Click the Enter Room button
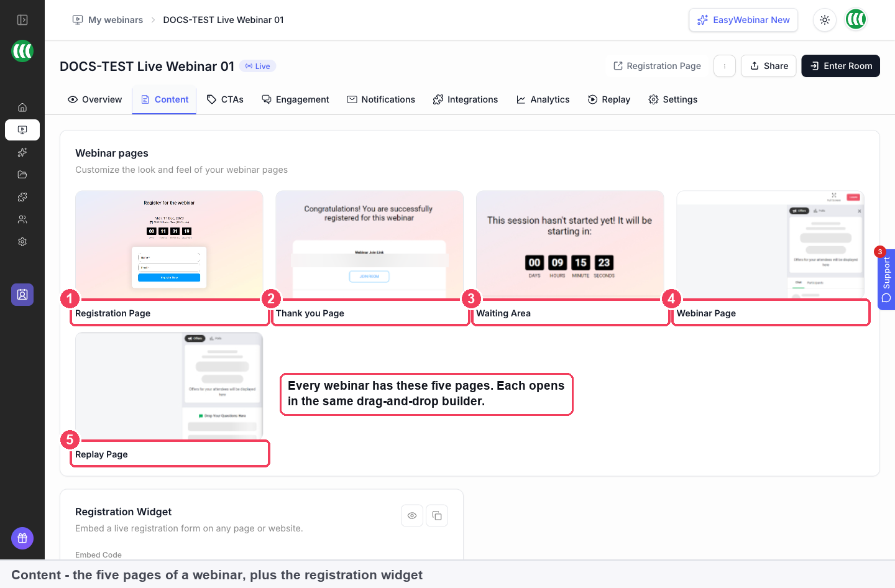 [x=841, y=66]
